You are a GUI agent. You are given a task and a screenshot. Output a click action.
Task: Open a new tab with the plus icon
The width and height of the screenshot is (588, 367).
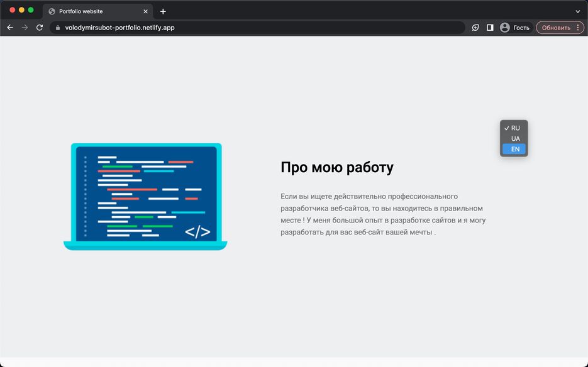[x=162, y=11]
